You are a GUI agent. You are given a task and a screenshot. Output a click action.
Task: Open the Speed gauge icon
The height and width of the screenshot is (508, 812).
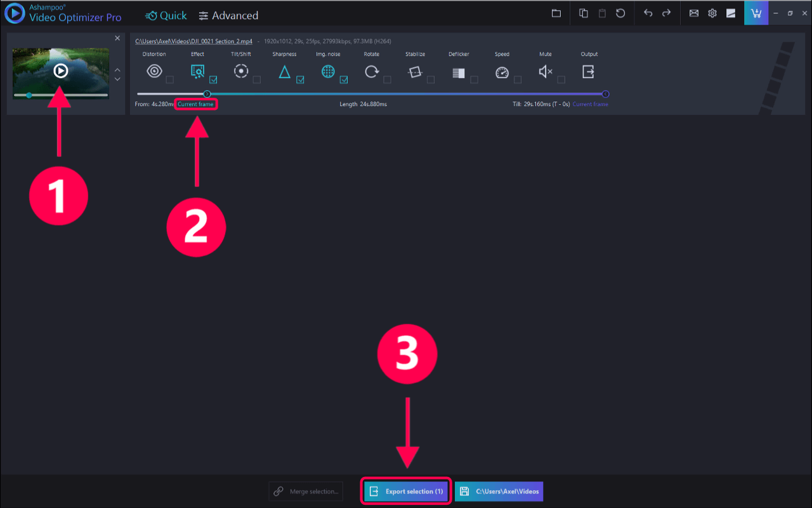(502, 72)
